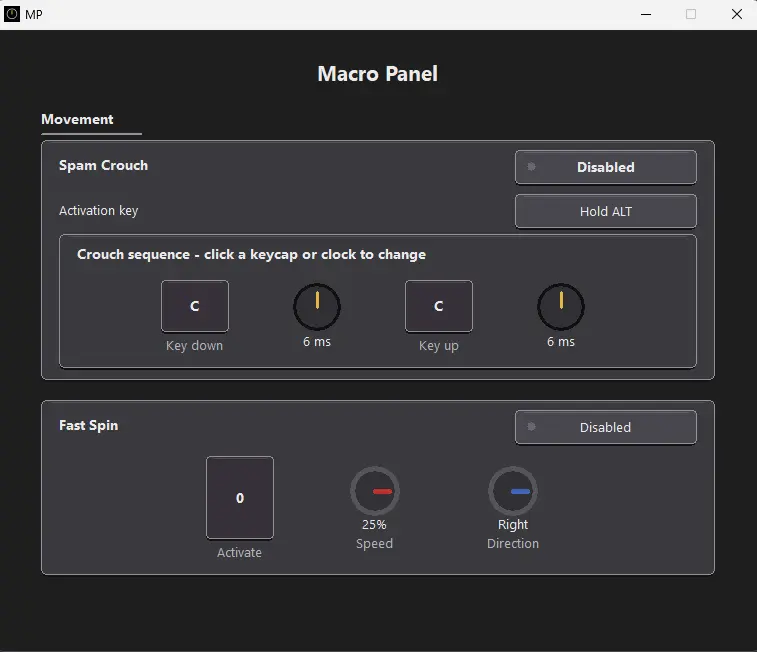
Task: Click the Crouch sequence instruction text
Action: (x=252, y=254)
